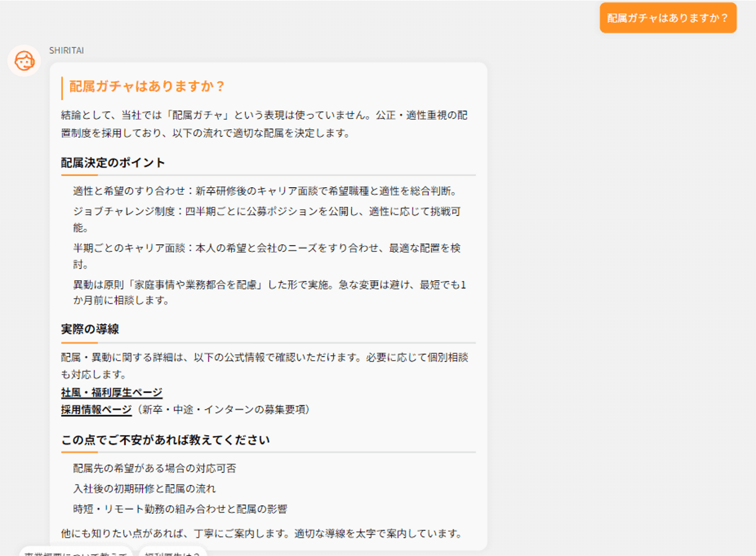Click the orange answer heading 配属ガチャはありますか？
This screenshot has height=556, width=756.
[147, 87]
